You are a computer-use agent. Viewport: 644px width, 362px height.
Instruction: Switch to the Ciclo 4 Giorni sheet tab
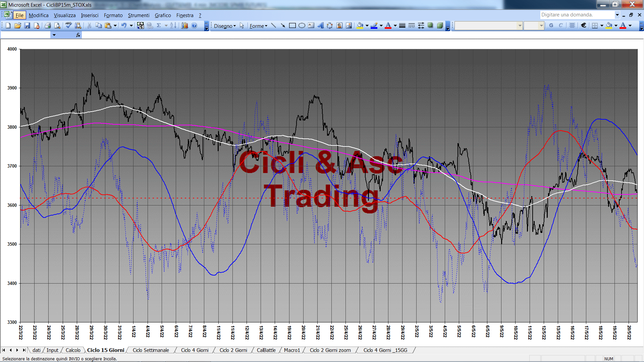(195, 350)
